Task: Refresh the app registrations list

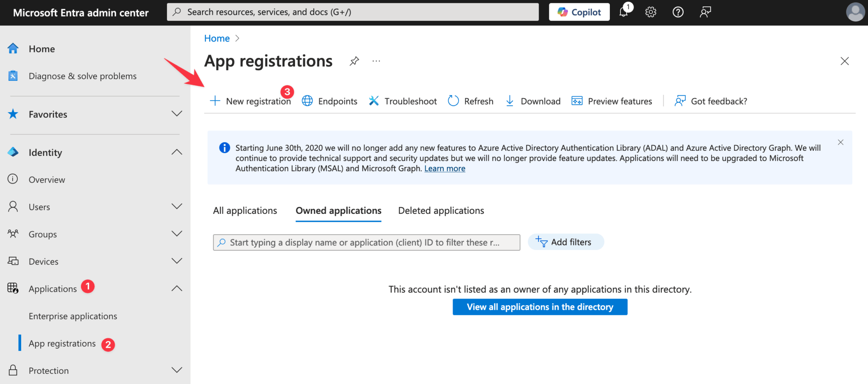Action: point(471,101)
